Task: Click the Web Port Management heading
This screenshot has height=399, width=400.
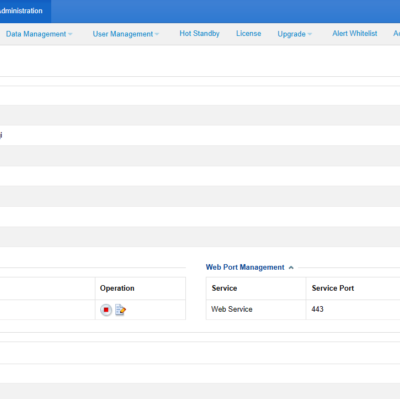Action: pyautogui.click(x=245, y=267)
